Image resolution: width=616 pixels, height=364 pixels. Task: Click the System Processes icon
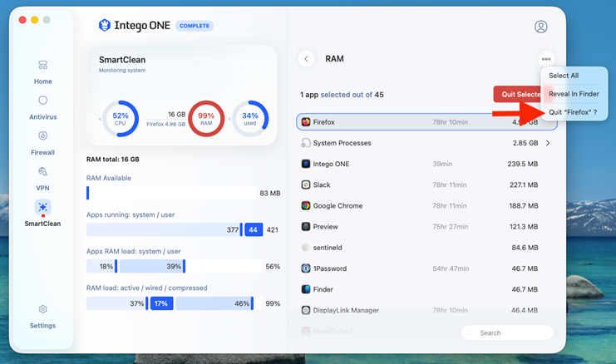point(306,143)
